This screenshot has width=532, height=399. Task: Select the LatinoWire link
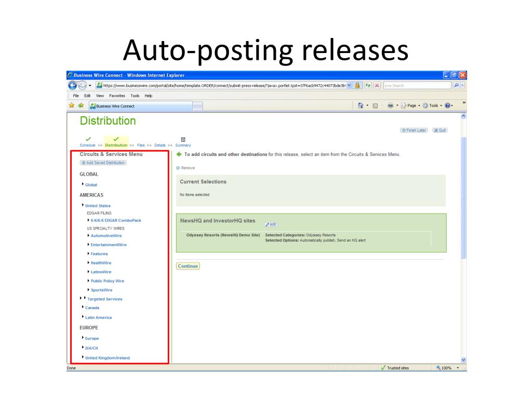tap(101, 272)
